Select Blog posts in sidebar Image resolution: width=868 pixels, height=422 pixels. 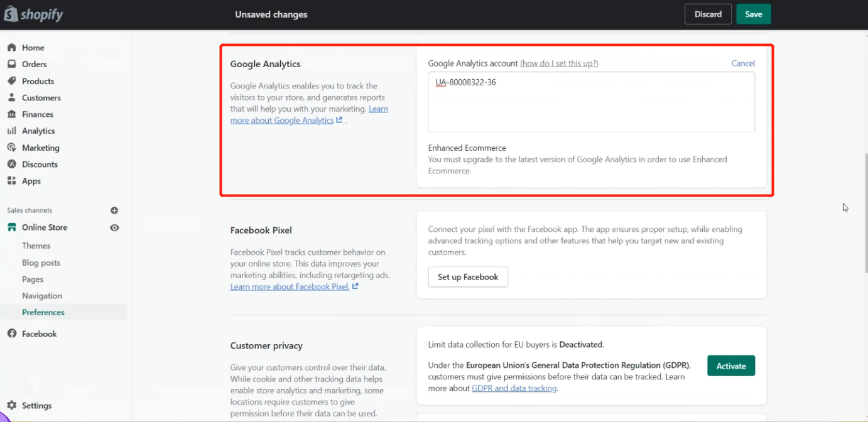[41, 262]
